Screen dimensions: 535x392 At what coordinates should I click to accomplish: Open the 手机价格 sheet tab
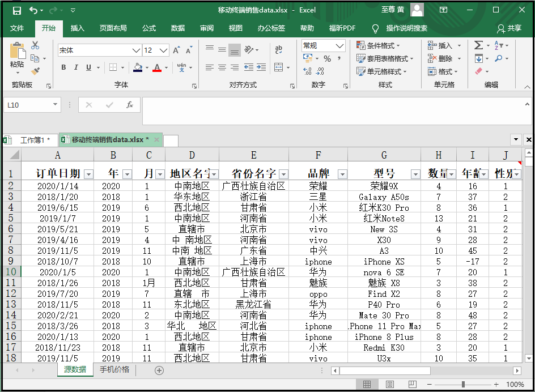[114, 369]
